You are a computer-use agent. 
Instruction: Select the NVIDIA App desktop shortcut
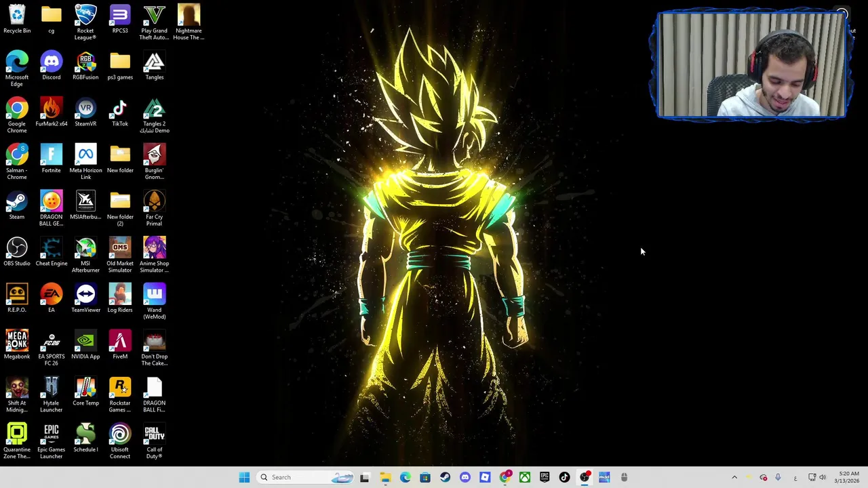tap(85, 345)
